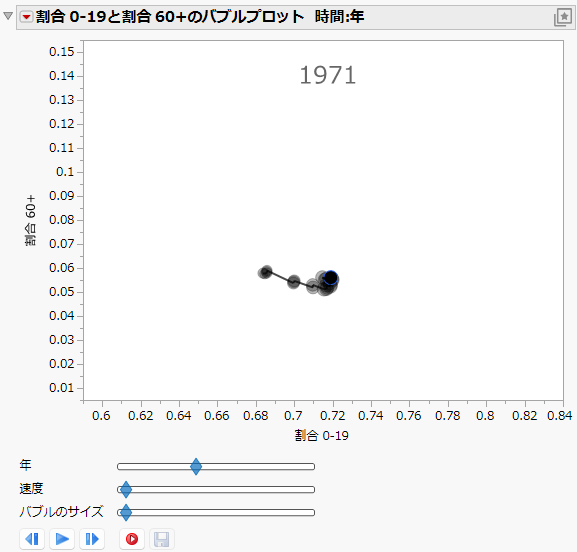Viewport: 577px width, 552px height.
Task: Collapse the bubble plot outline with gray triangle
Action: [8, 16]
